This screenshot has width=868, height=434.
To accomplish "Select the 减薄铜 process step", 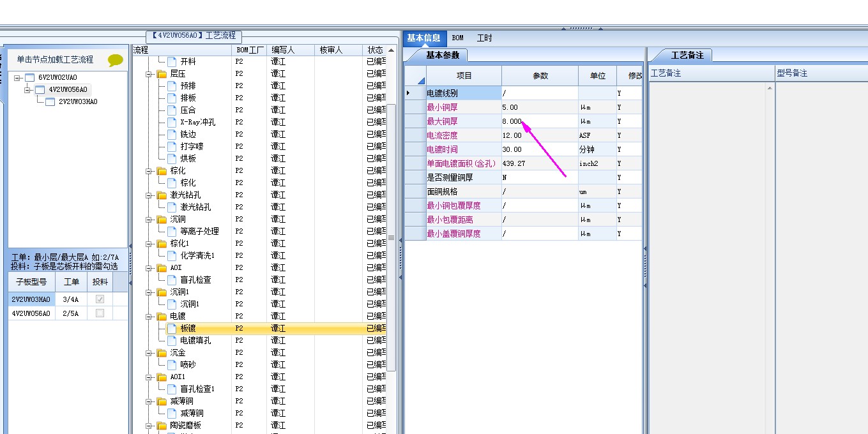I will 192,414.
